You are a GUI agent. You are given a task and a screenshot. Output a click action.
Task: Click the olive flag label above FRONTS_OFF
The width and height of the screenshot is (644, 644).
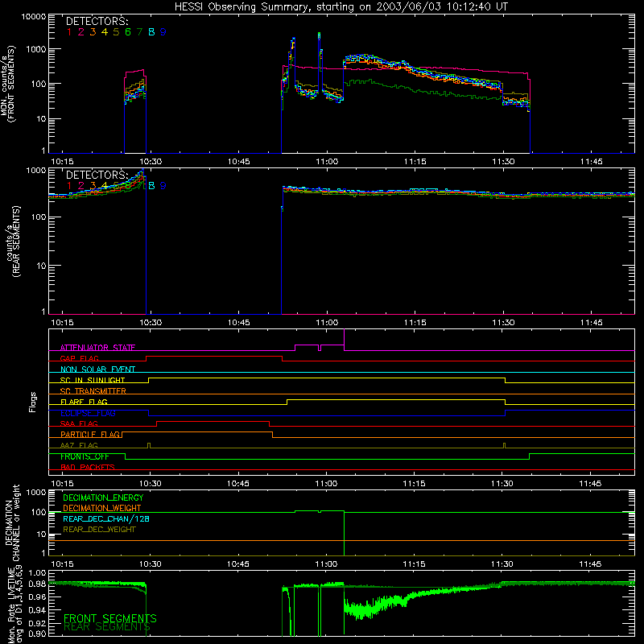[79, 445]
